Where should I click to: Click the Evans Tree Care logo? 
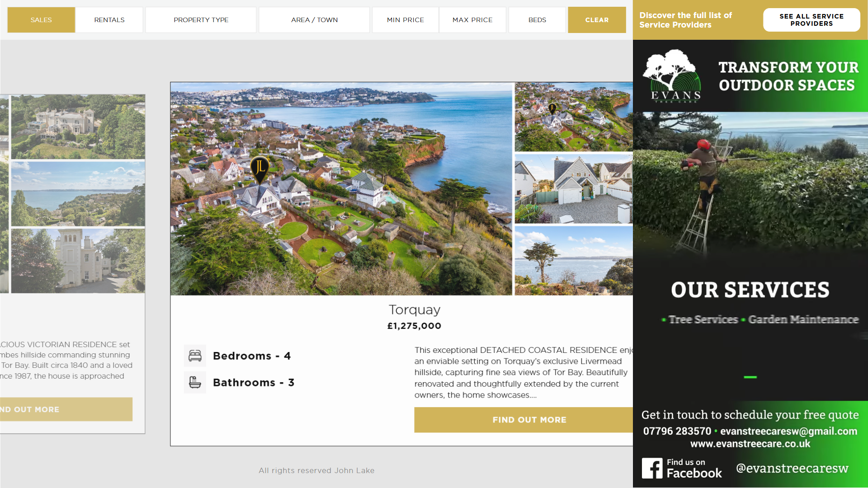(672, 76)
